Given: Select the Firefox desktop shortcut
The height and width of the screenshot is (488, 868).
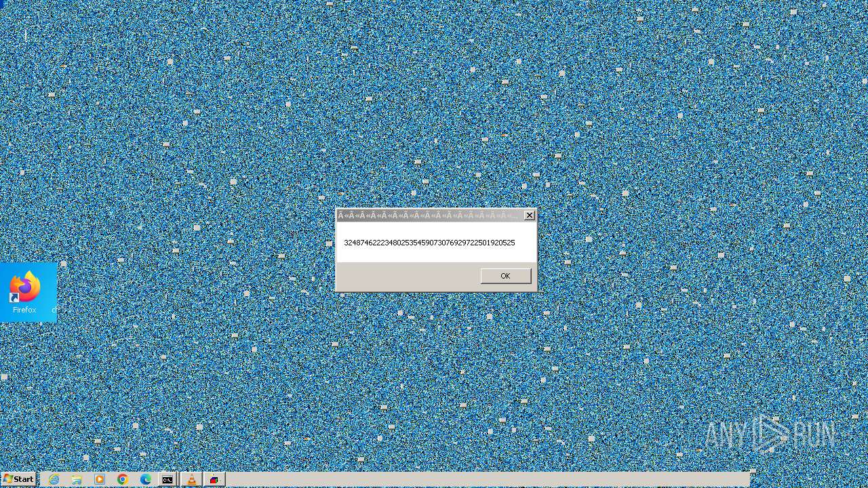Looking at the screenshot, I should point(25,292).
